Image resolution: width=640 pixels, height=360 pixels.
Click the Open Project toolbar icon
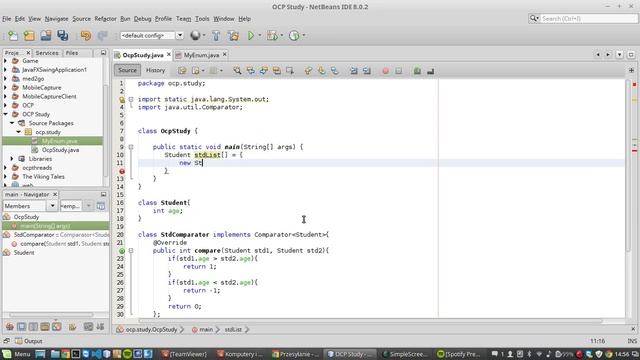(46, 36)
